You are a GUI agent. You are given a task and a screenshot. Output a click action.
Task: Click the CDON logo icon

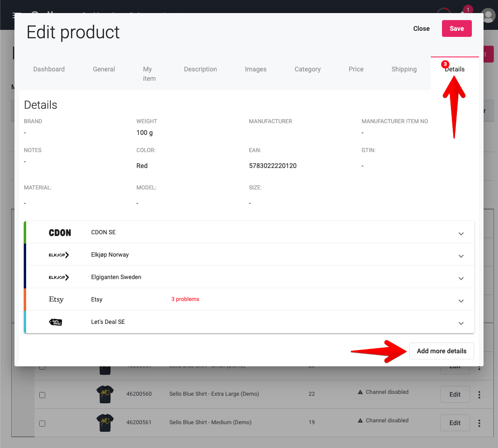[60, 233]
